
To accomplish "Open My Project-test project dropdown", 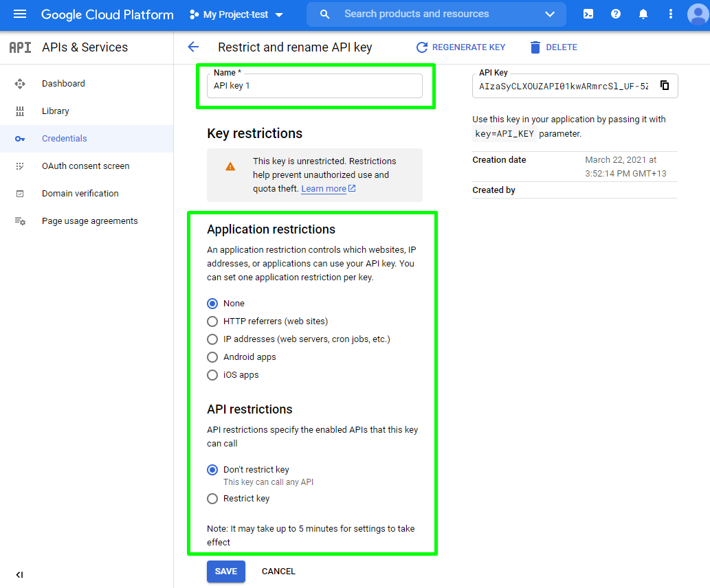I will tap(236, 14).
